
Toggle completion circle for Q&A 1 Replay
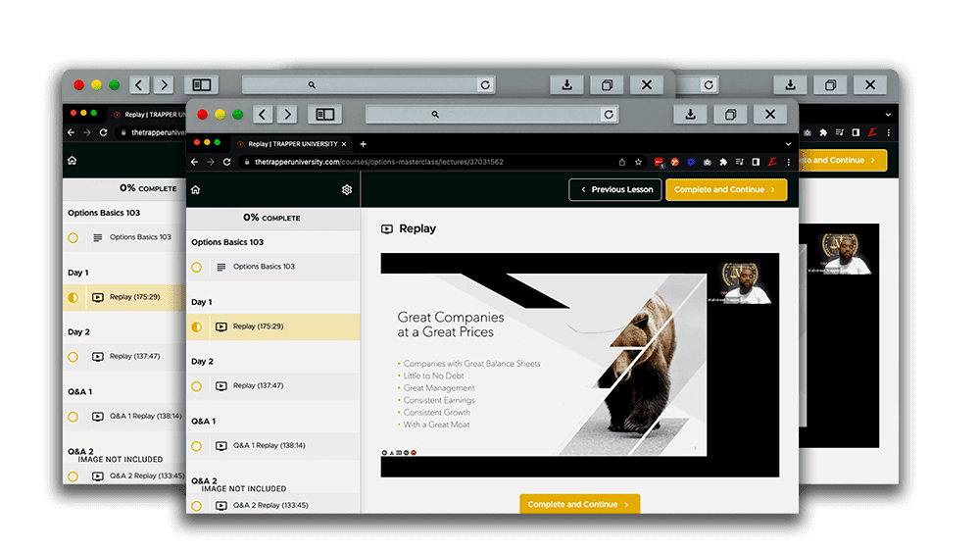click(197, 445)
